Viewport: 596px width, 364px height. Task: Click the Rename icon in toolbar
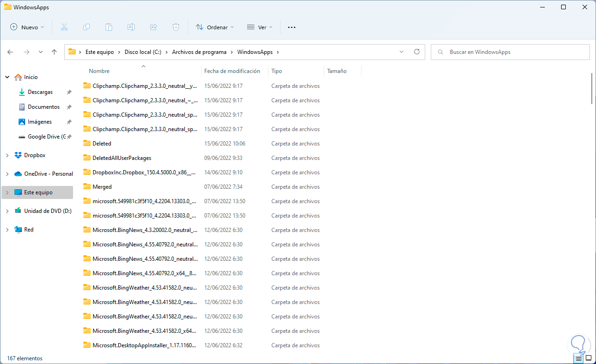pos(131,27)
